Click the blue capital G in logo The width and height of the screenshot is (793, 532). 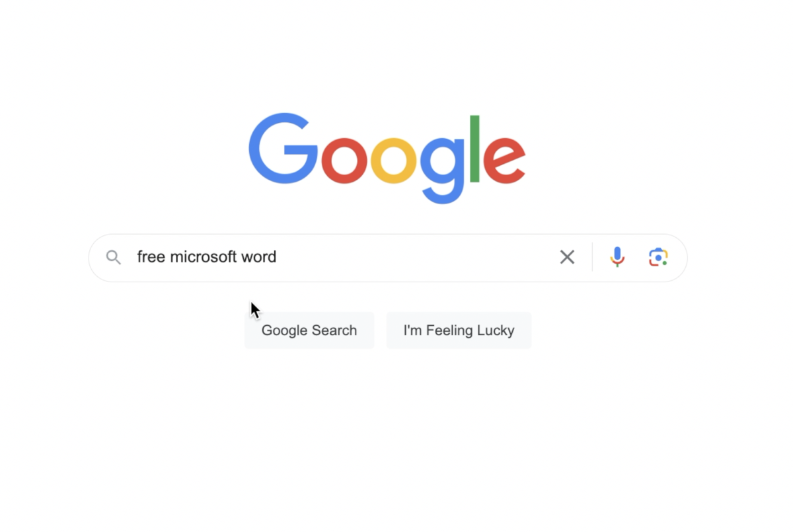click(283, 149)
